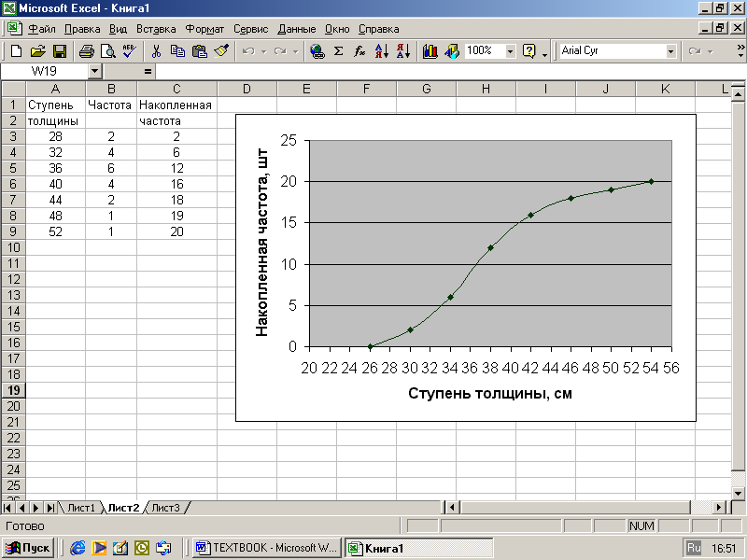Open Print Preview icon

[108, 51]
